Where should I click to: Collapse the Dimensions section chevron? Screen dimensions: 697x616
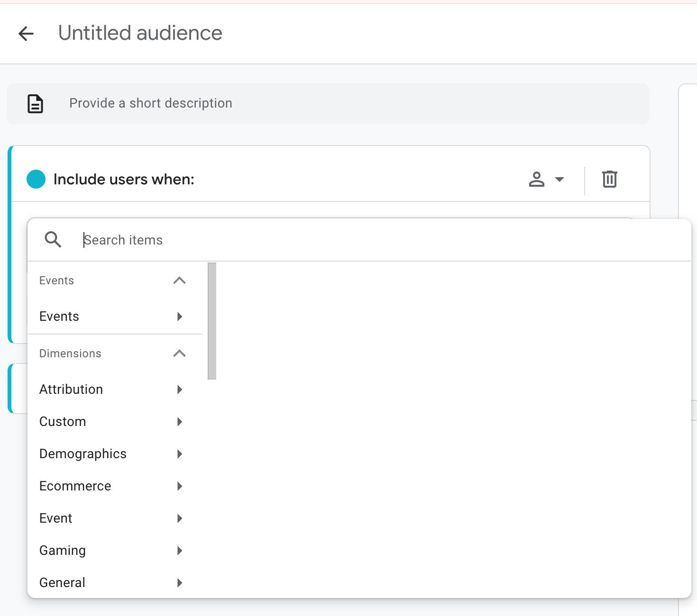pyautogui.click(x=179, y=353)
